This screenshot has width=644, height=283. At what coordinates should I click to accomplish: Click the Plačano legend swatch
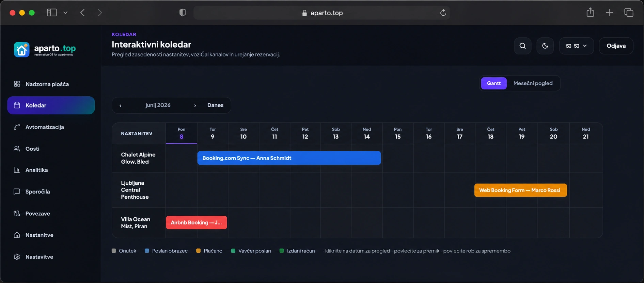tap(198, 251)
